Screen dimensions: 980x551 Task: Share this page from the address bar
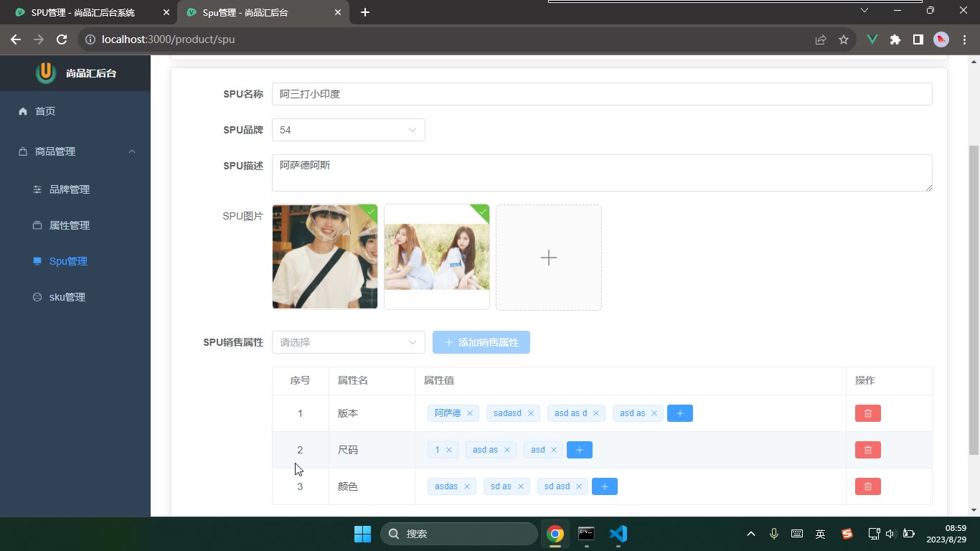click(821, 39)
